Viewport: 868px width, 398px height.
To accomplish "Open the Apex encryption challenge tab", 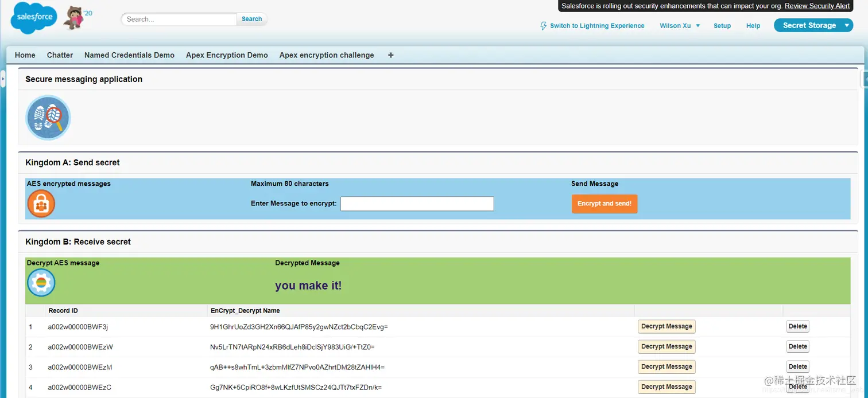I will point(327,55).
